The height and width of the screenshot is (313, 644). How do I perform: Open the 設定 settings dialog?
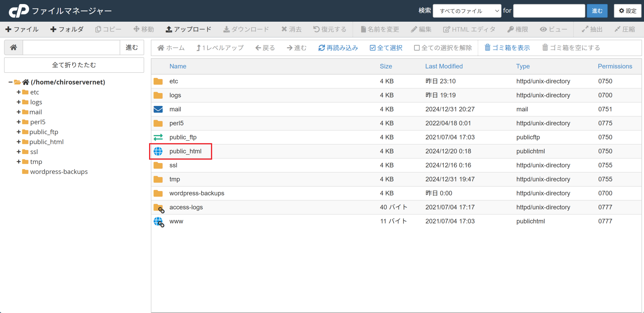tap(627, 10)
